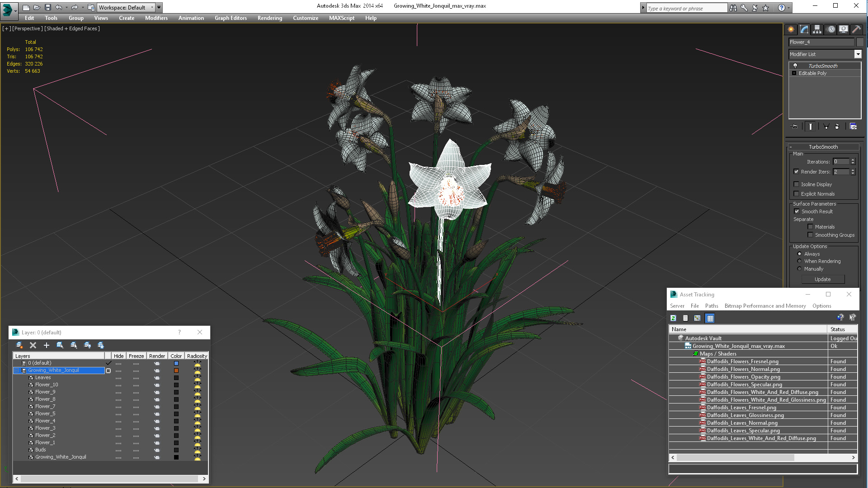Select the Always update radio button
Viewport: 868px width, 488px height.
point(799,254)
